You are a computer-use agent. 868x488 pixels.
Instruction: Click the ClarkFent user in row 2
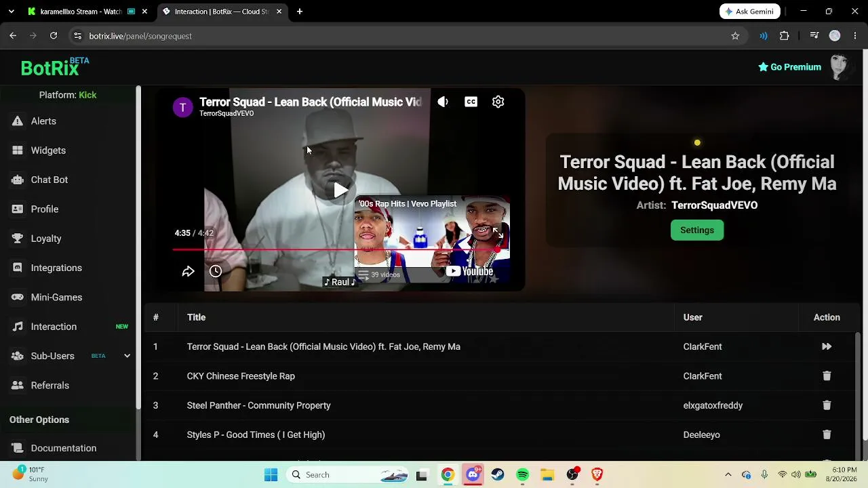point(703,376)
